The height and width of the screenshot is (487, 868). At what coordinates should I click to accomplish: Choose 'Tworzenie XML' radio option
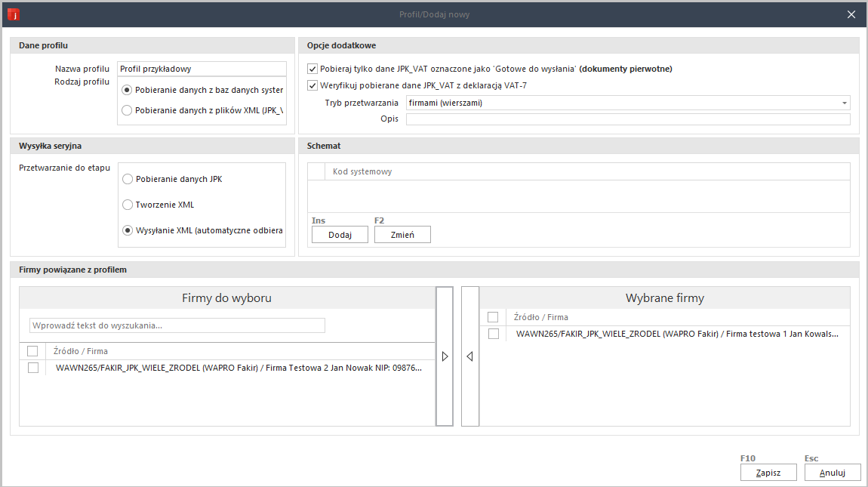[128, 205]
